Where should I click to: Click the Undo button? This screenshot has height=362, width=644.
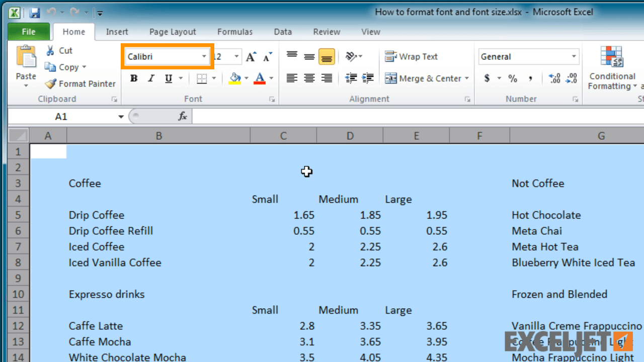point(52,13)
